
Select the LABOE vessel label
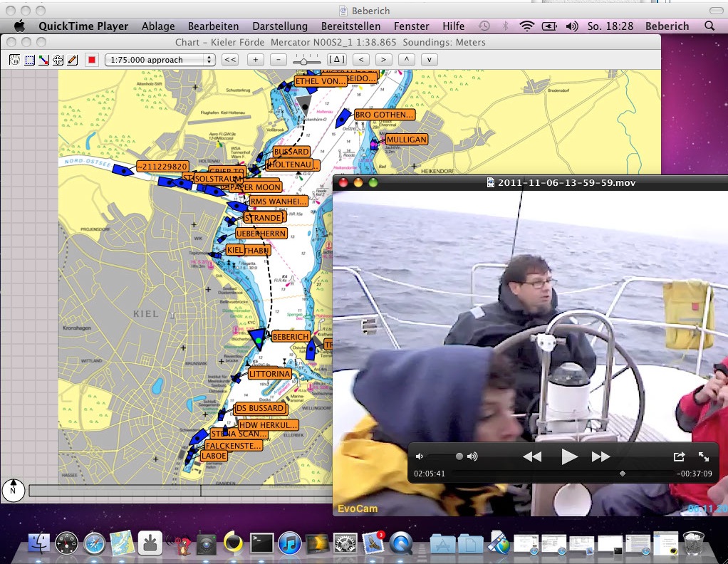coord(214,455)
